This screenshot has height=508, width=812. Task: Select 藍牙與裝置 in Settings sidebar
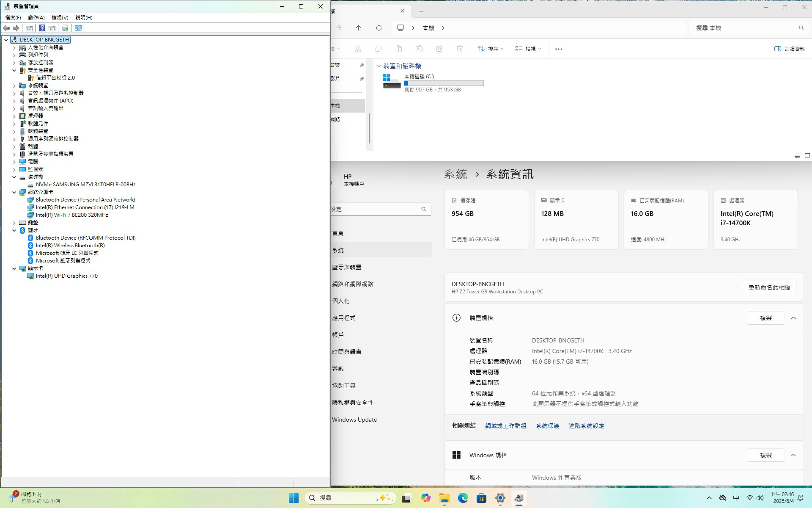coord(346,267)
